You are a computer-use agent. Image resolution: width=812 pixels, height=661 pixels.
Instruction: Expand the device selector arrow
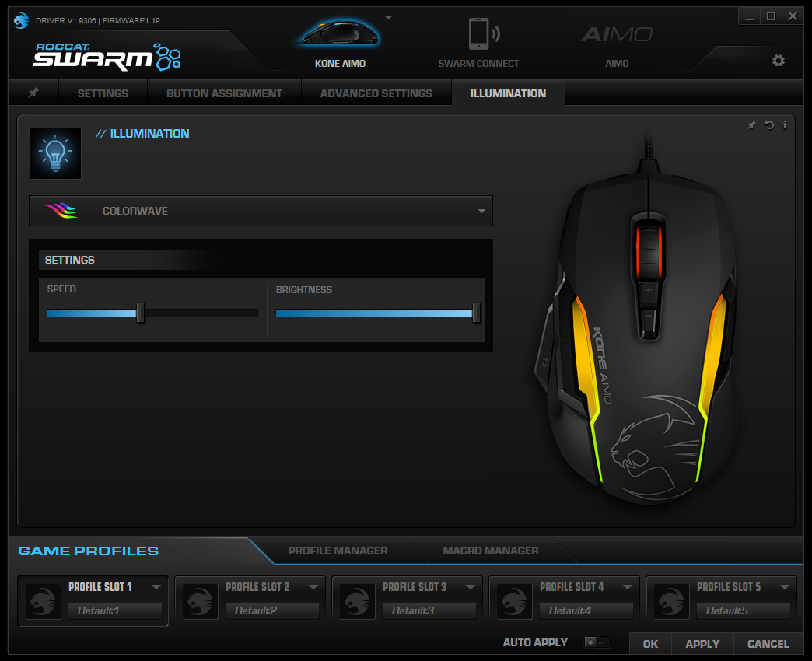(388, 18)
